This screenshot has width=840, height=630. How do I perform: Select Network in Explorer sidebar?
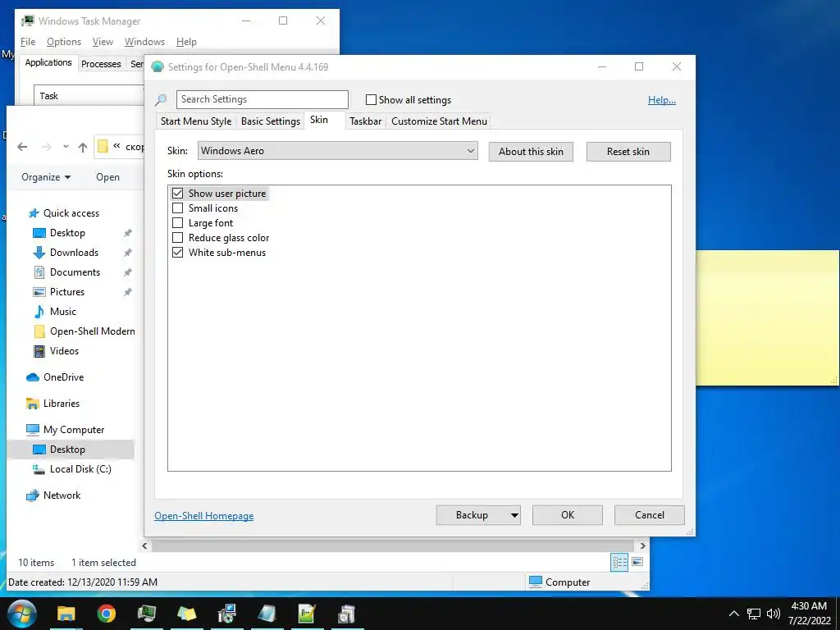pyautogui.click(x=62, y=495)
